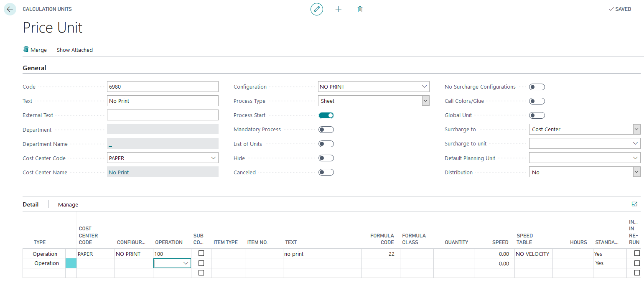The image size is (644, 283).
Task: Open Surcharge to dropdown
Action: (636, 129)
